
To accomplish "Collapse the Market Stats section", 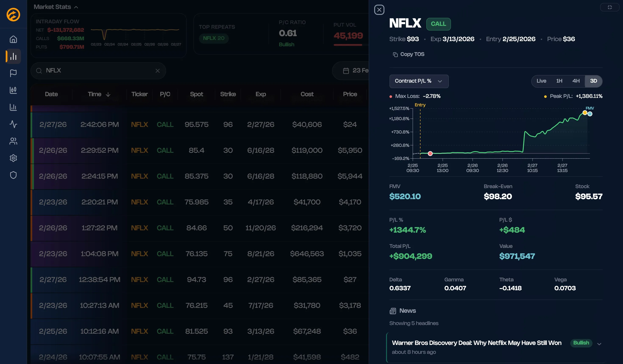I will tap(76, 7).
